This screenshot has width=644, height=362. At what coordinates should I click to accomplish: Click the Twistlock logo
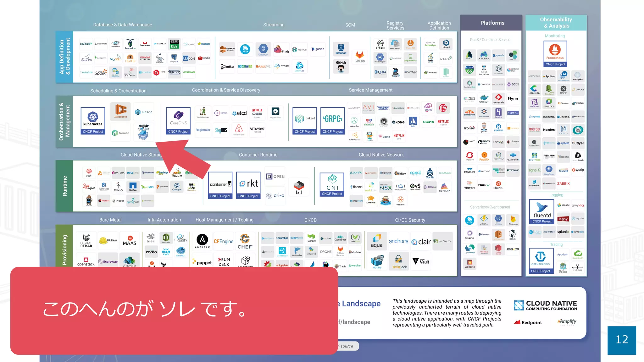(399, 262)
